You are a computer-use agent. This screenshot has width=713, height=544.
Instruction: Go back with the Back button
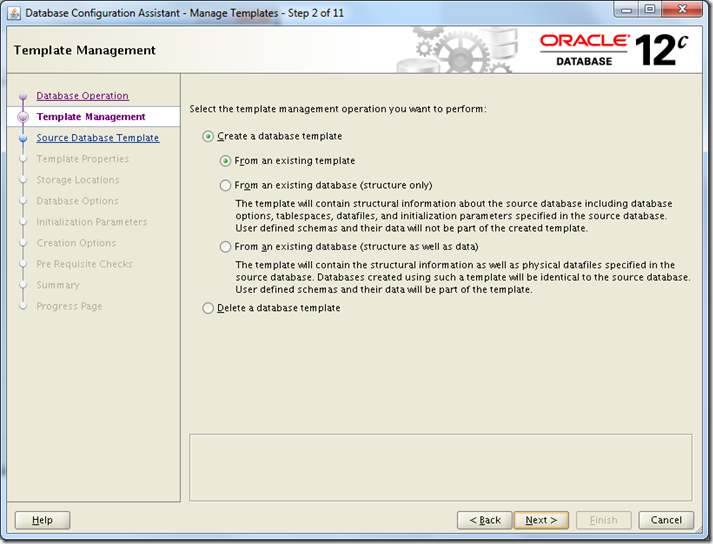pos(485,520)
